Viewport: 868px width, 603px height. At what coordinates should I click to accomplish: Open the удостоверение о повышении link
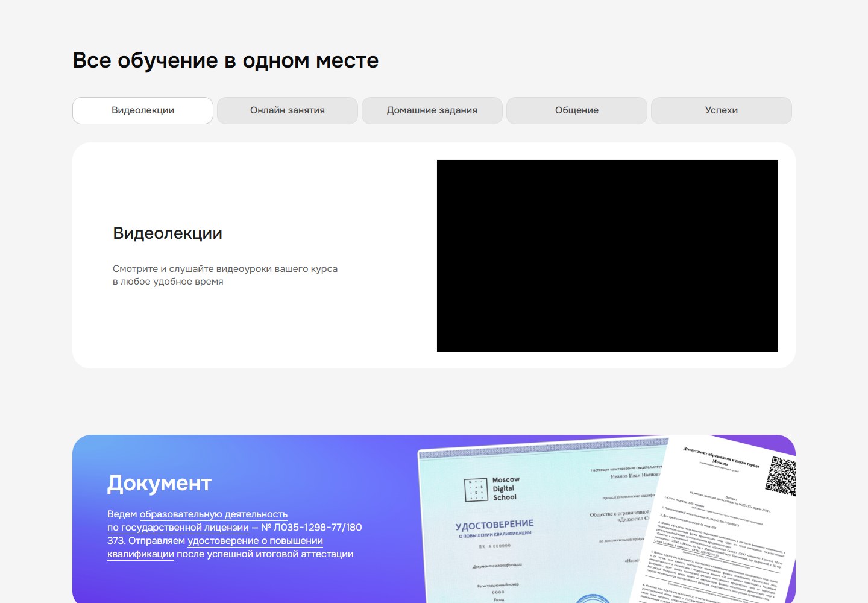(256, 541)
